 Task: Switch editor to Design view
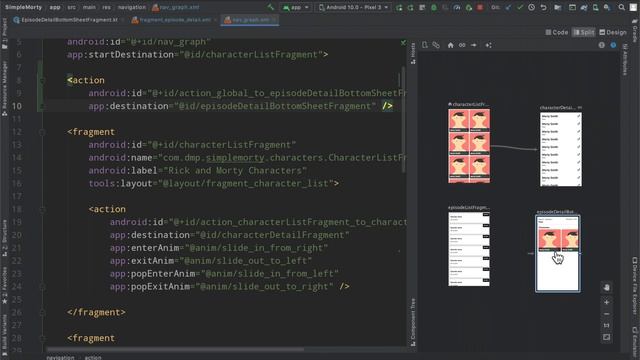pyautogui.click(x=613, y=32)
